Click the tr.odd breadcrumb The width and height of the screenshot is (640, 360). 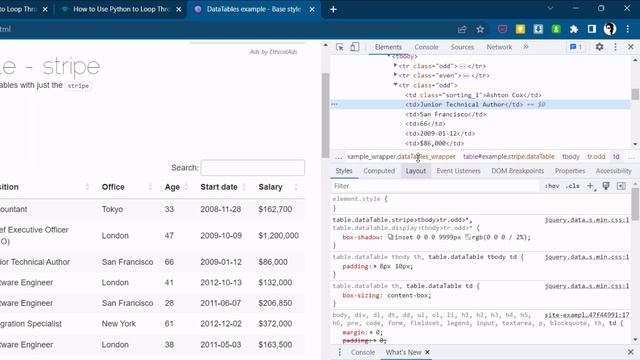[596, 157]
